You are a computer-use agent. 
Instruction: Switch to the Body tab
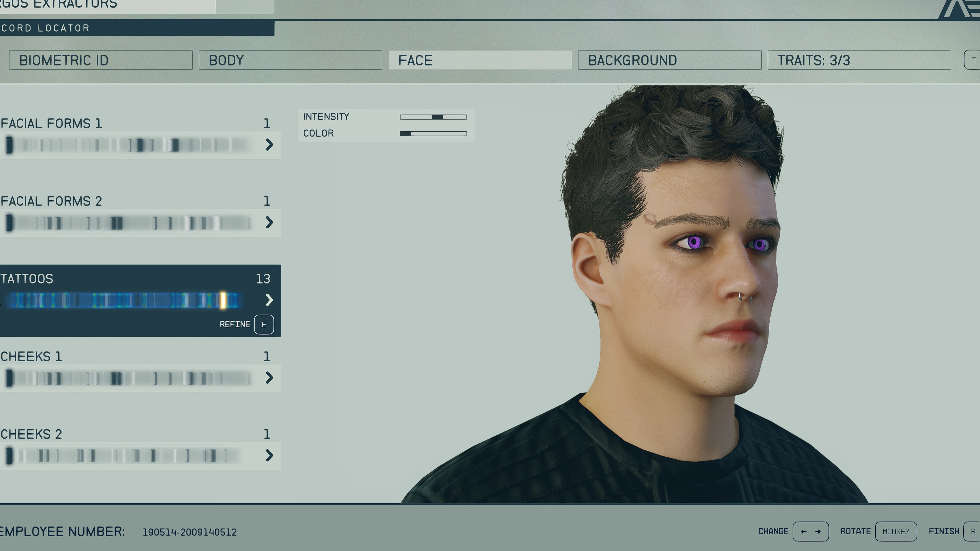coord(290,60)
